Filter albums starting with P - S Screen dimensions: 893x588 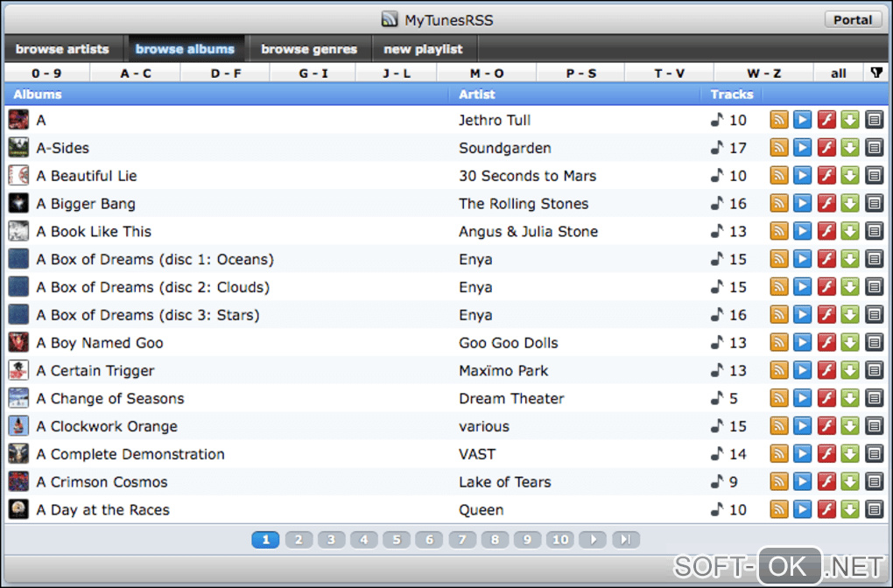click(581, 73)
